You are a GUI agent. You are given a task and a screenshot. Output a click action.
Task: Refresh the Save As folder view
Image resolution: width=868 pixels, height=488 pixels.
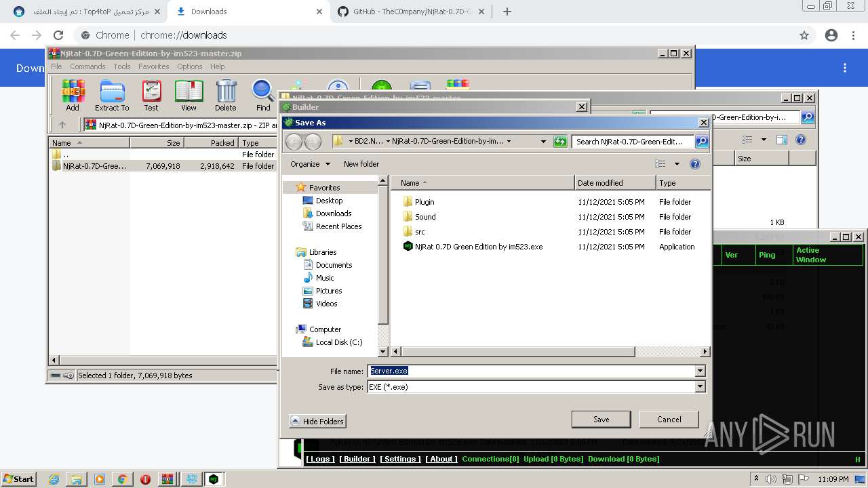tap(560, 142)
